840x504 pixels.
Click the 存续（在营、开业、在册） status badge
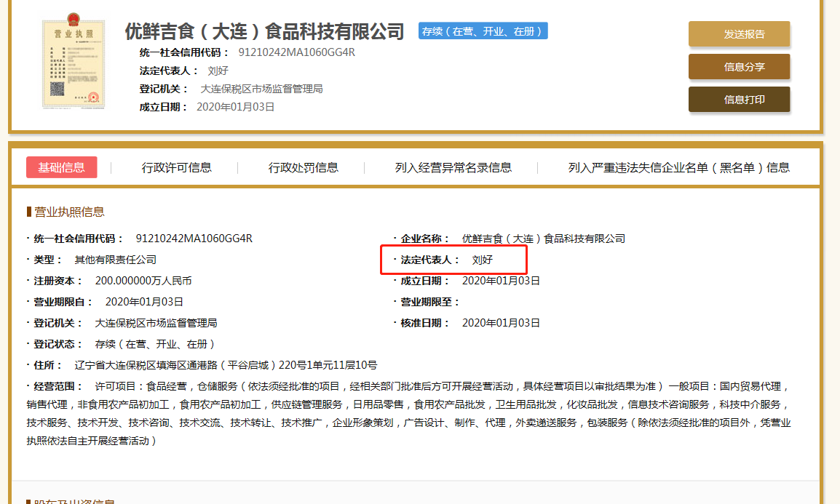tap(483, 31)
